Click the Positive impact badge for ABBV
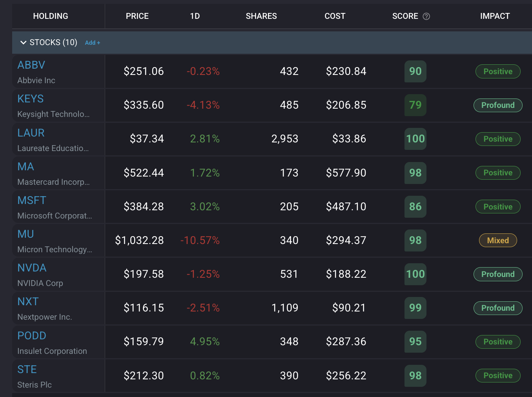 pos(498,71)
